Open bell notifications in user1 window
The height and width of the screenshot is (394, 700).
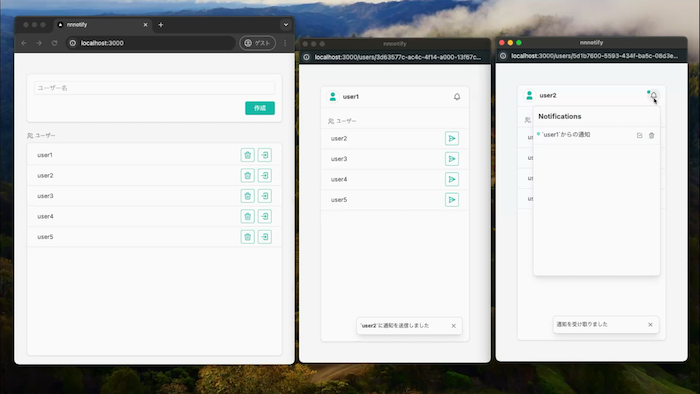pyautogui.click(x=457, y=96)
